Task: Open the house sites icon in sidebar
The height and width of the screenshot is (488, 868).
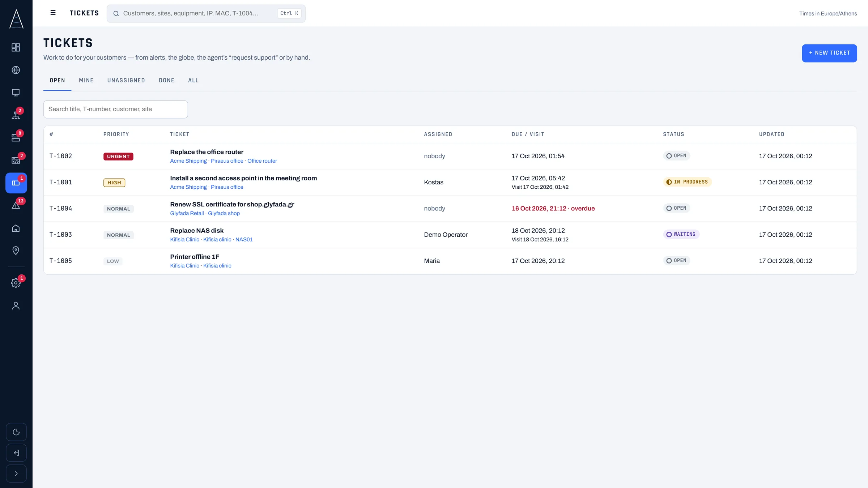Action: point(16,228)
